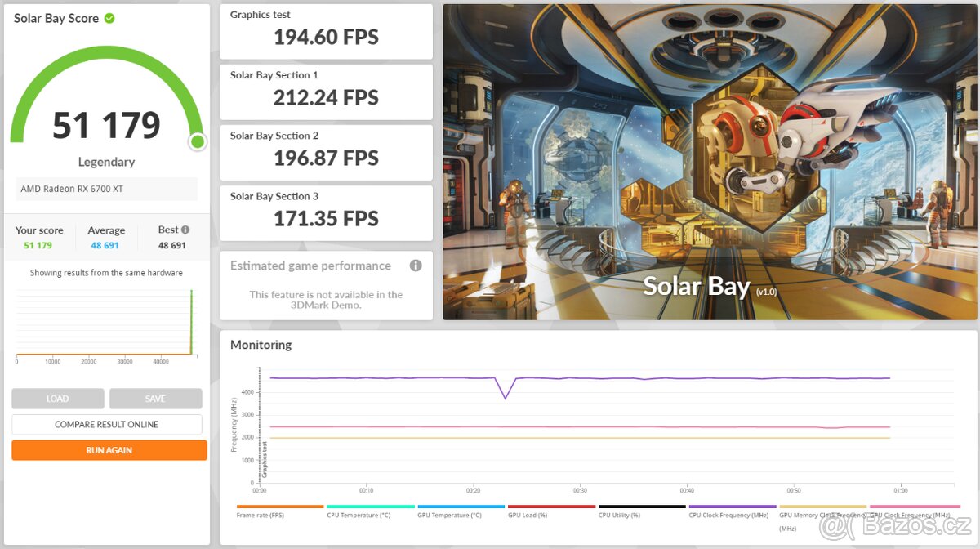This screenshot has height=549, width=980.
Task: Click the AMD Radeon RX 6700 XT field
Action: coord(106,189)
